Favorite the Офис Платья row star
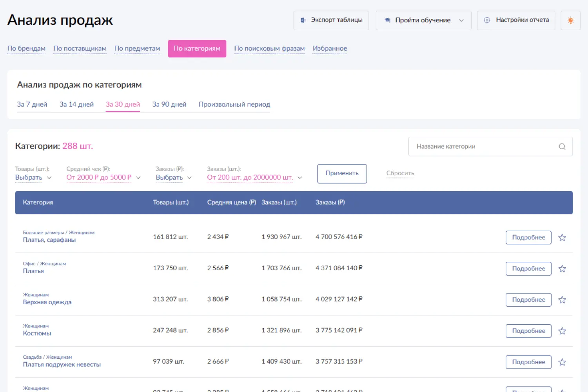 pos(562,269)
